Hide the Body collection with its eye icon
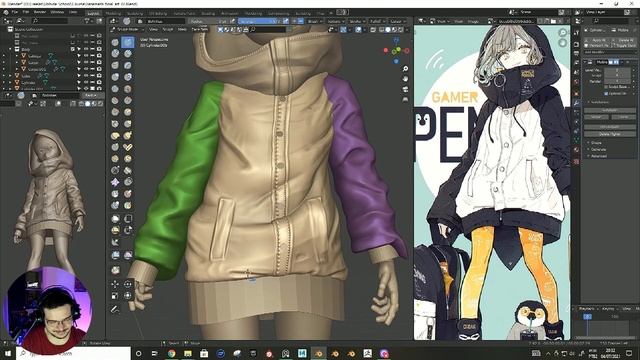This screenshot has width=640, height=360. coord(86,49)
